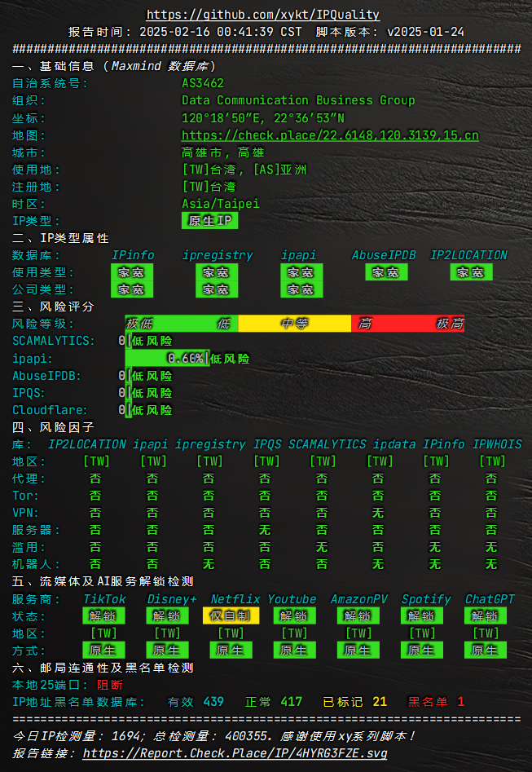Viewport: 532px width, 772px height.
Task: Click the IPQS 低风险 score
Action: click(x=152, y=392)
